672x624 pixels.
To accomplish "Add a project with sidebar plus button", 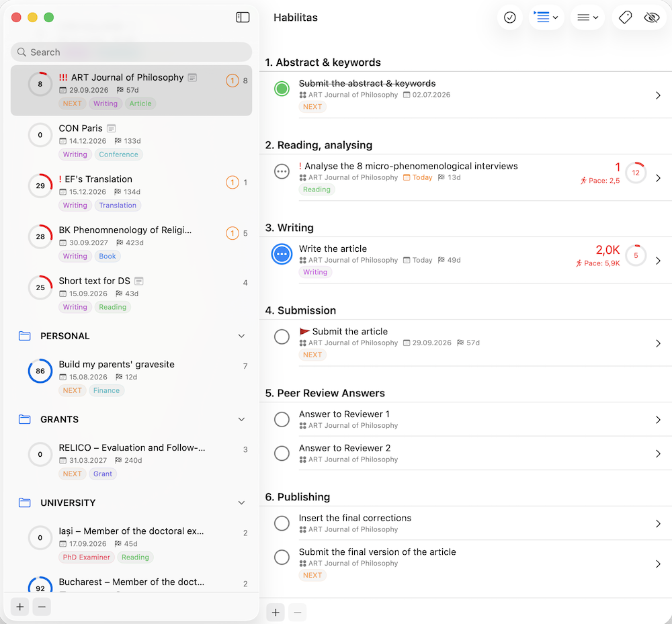I will tap(19, 607).
